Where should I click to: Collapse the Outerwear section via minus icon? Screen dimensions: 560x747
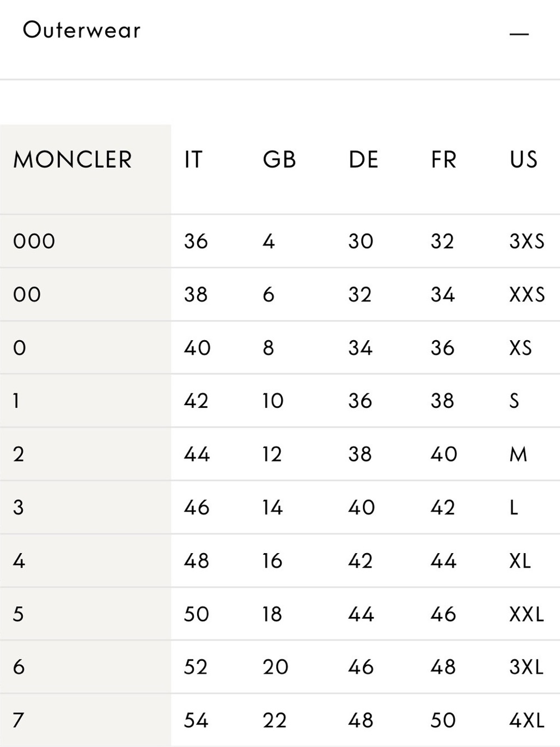(519, 34)
